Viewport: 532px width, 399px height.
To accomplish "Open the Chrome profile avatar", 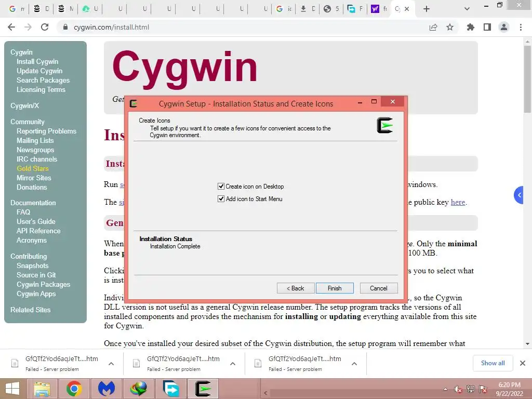I will (504, 27).
